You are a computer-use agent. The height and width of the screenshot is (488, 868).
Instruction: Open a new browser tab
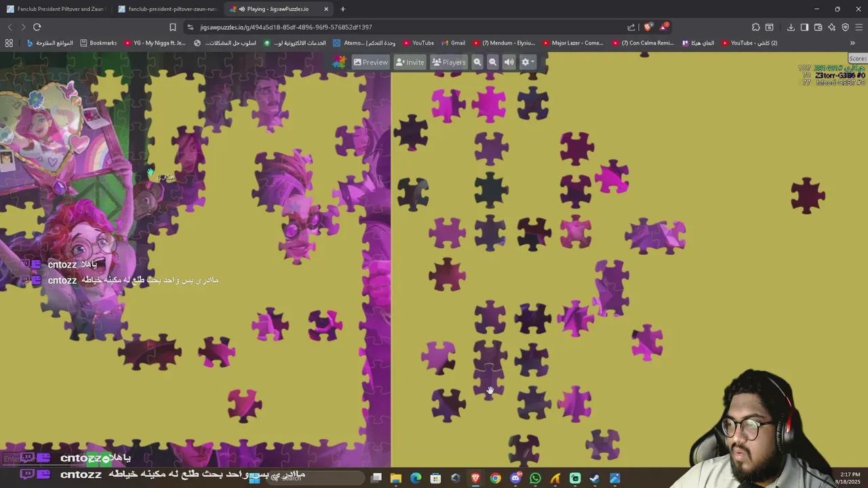[342, 9]
